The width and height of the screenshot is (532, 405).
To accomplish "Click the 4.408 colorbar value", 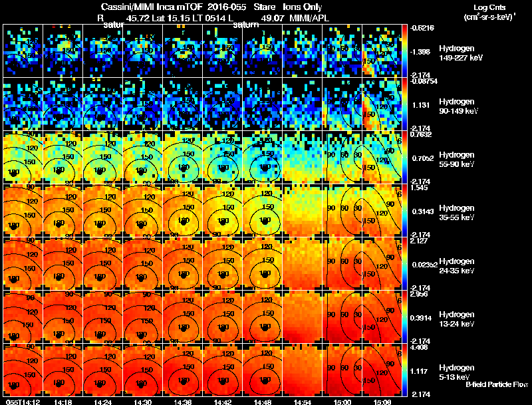I will click(x=419, y=347).
